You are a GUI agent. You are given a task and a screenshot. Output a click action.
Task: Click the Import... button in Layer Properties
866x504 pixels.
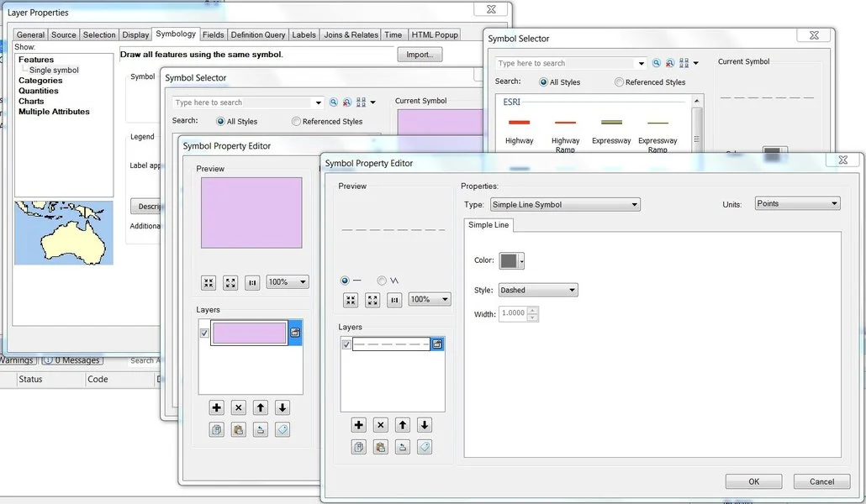(x=420, y=55)
